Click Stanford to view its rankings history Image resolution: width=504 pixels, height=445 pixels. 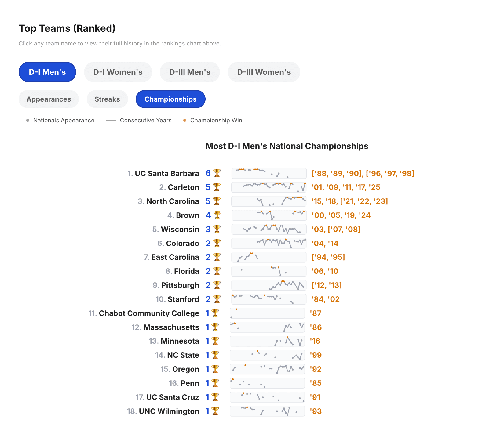click(183, 299)
